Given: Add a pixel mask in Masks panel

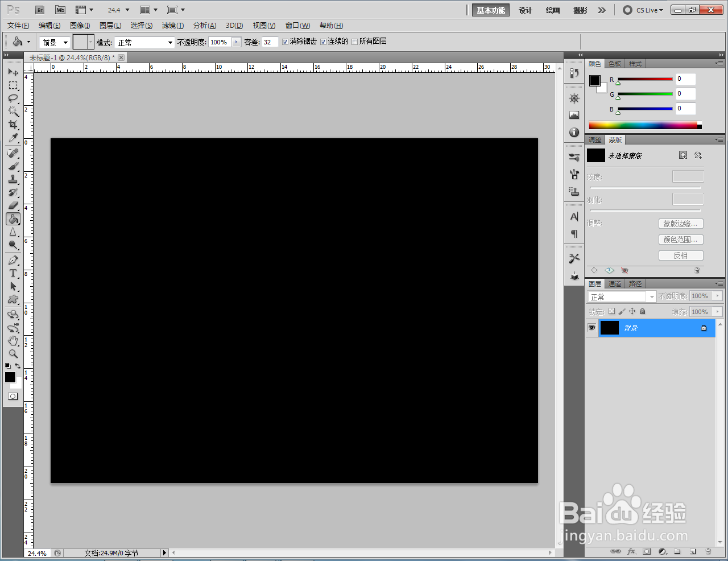Looking at the screenshot, I should tap(683, 155).
